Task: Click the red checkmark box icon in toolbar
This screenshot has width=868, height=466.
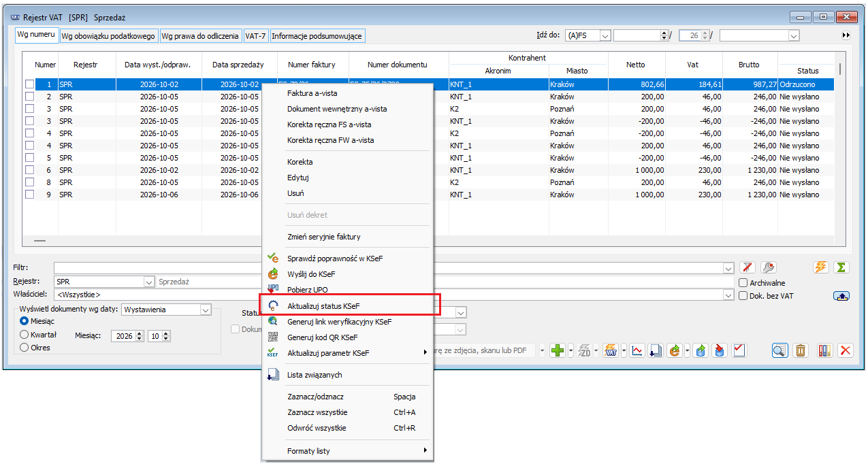Action: [739, 350]
